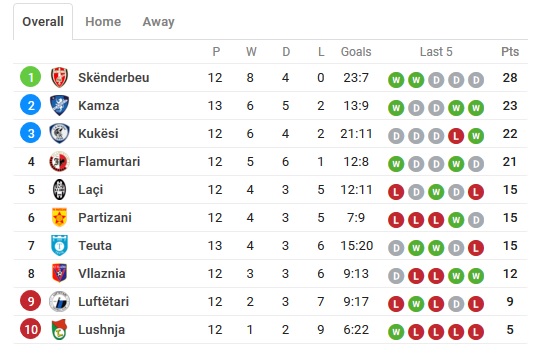540x361 pixels.
Task: Click the Kamza team logo
Action: pos(59,105)
